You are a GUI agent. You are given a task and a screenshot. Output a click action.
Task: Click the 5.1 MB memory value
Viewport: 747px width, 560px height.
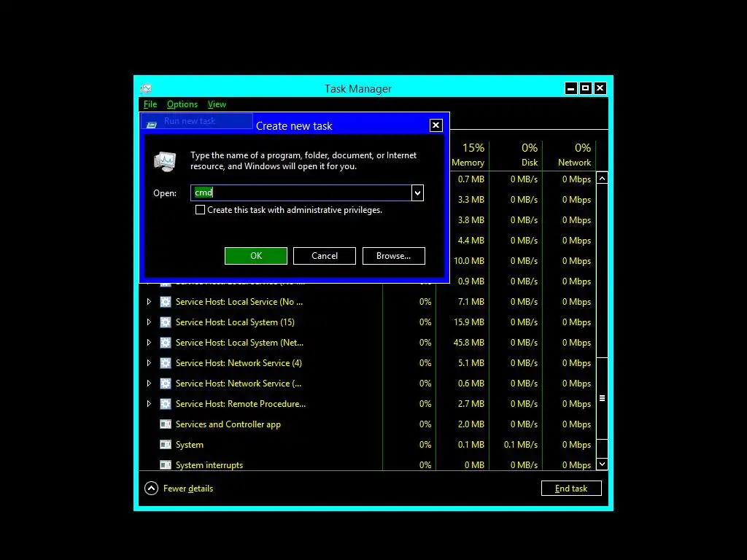click(x=471, y=363)
